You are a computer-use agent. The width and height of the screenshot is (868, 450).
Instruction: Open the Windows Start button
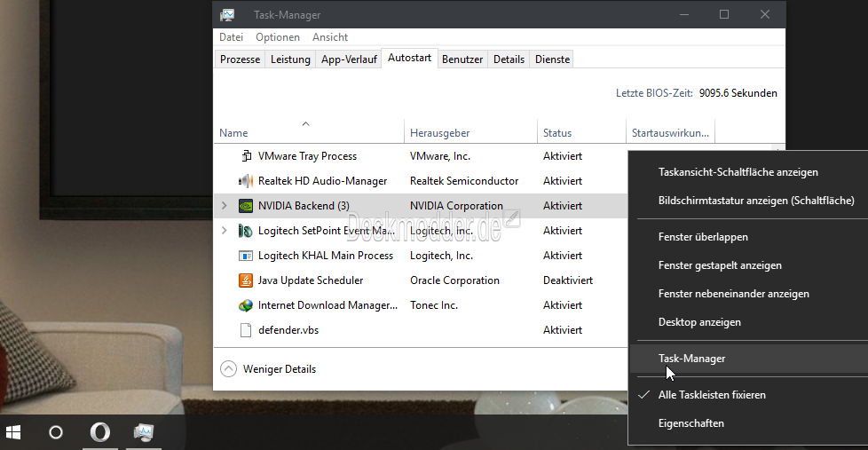pyautogui.click(x=12, y=432)
